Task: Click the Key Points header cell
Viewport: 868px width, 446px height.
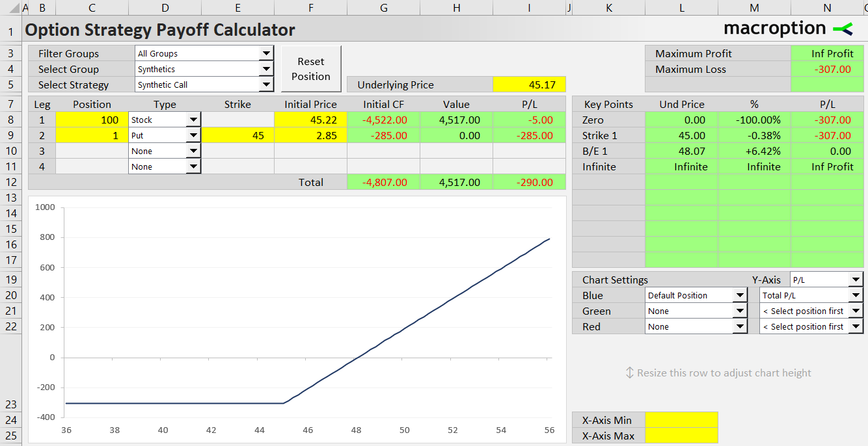Action: pos(608,104)
